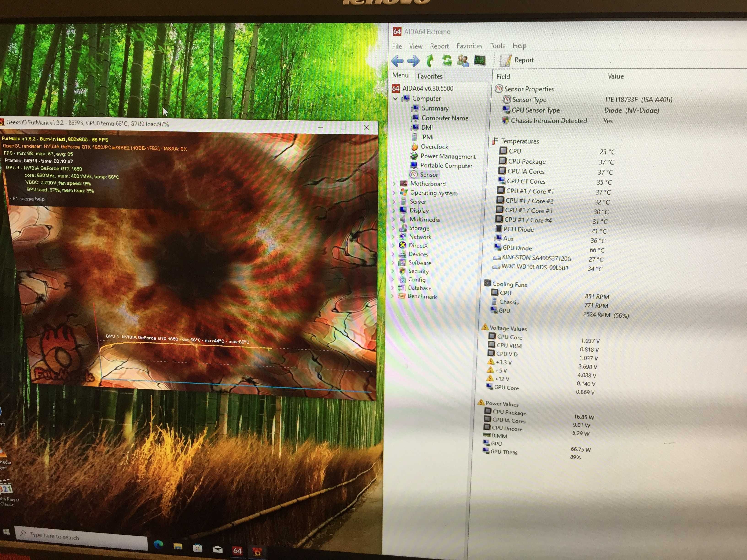Image resolution: width=747 pixels, height=560 pixels.
Task: Click the AIDA64 Forward arrow toolbar icon
Action: [x=413, y=61]
